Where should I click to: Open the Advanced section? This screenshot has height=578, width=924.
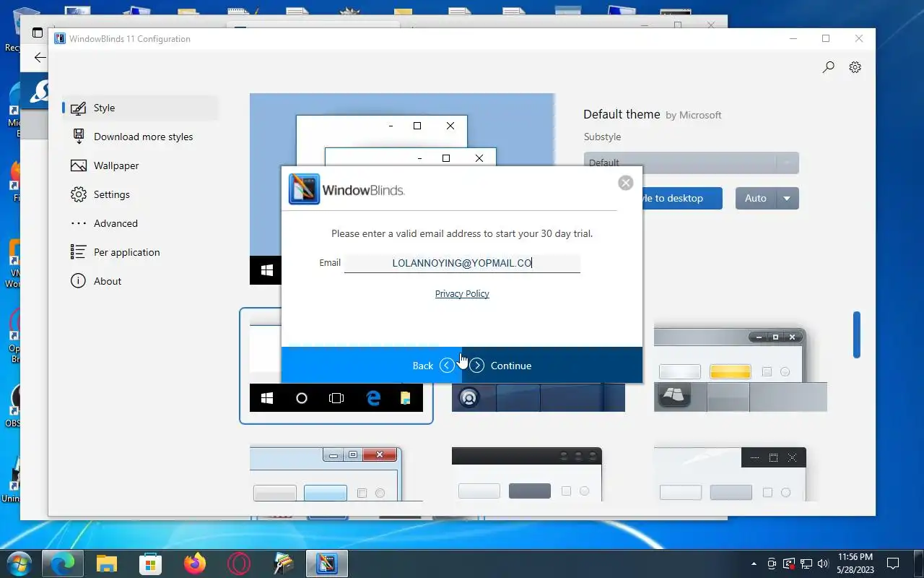tap(141, 223)
